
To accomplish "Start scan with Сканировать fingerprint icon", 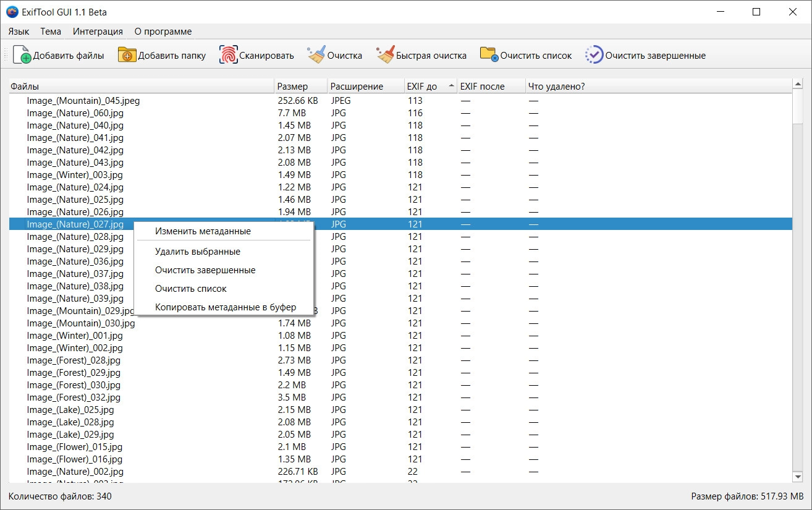I will tap(228, 55).
